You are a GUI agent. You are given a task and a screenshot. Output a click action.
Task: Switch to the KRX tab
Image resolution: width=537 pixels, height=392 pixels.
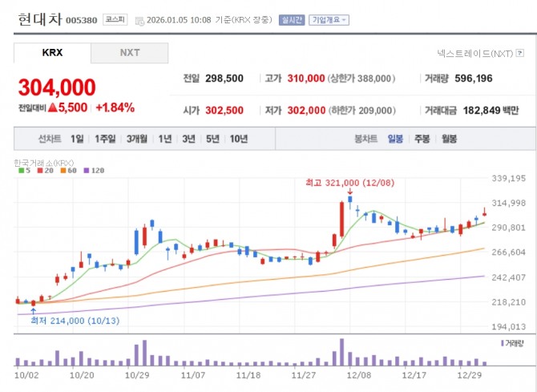(x=52, y=53)
